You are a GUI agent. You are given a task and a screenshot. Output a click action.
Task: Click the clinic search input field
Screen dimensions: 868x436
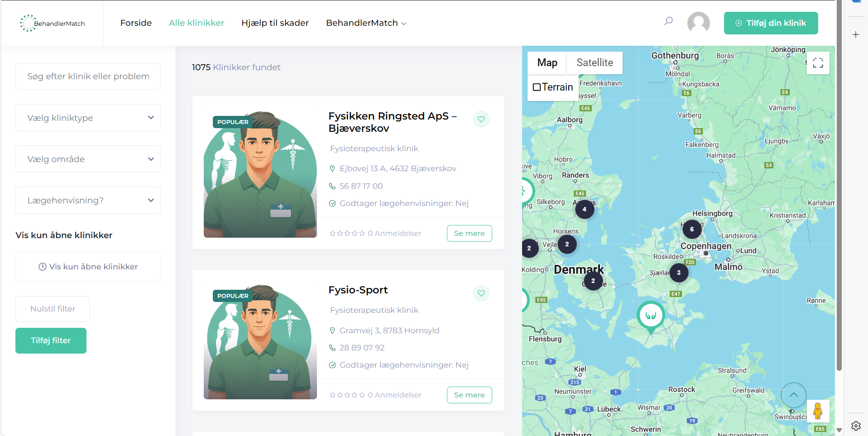88,77
